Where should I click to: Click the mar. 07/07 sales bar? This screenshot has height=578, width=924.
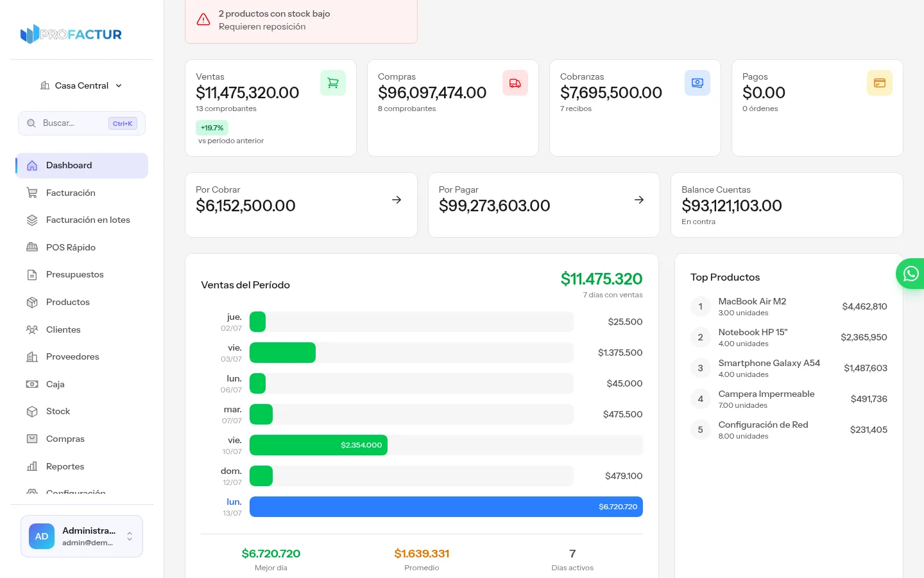click(x=261, y=414)
